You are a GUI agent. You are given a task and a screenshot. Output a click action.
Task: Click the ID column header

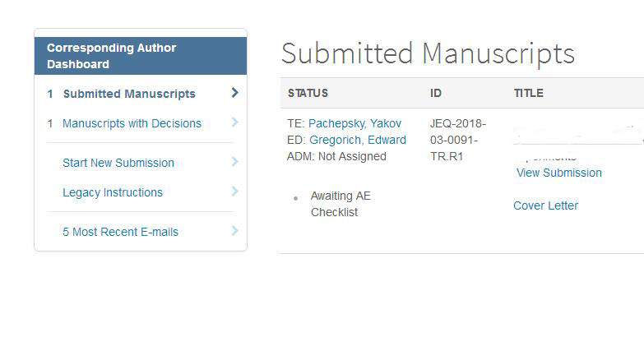pos(436,93)
